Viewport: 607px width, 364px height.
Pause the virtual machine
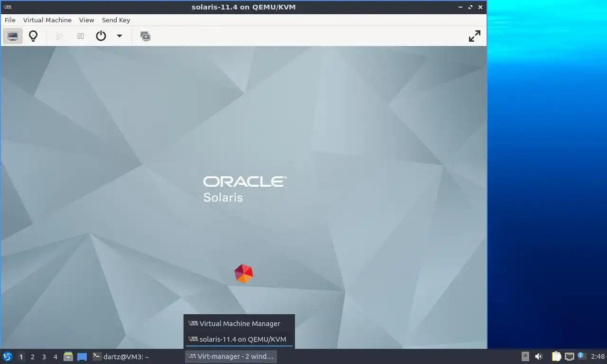click(x=81, y=36)
